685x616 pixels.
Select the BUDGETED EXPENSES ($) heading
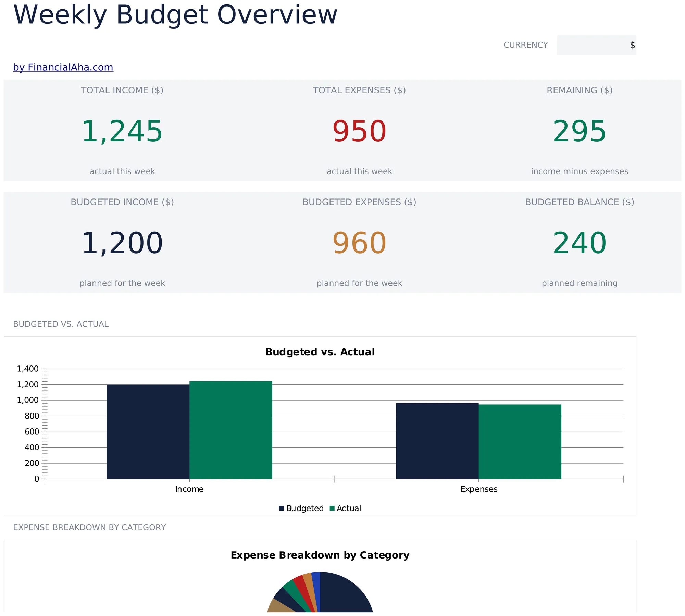pos(359,202)
